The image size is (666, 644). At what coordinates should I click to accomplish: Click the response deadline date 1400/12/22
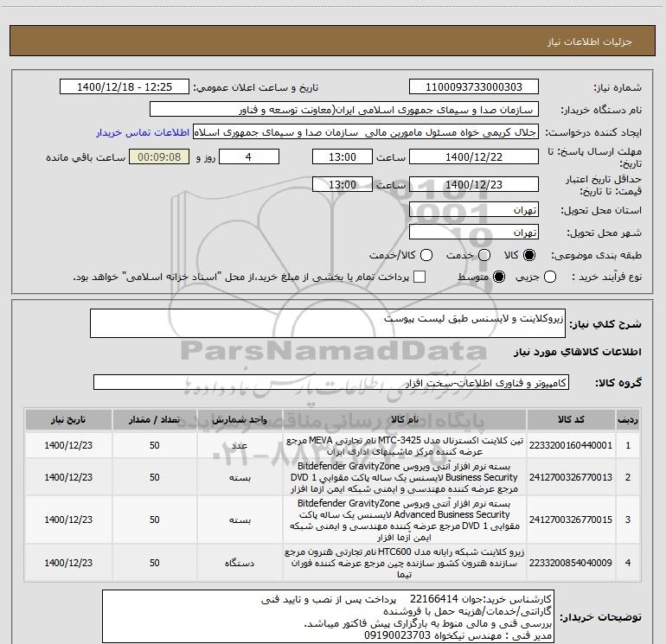coord(474,156)
